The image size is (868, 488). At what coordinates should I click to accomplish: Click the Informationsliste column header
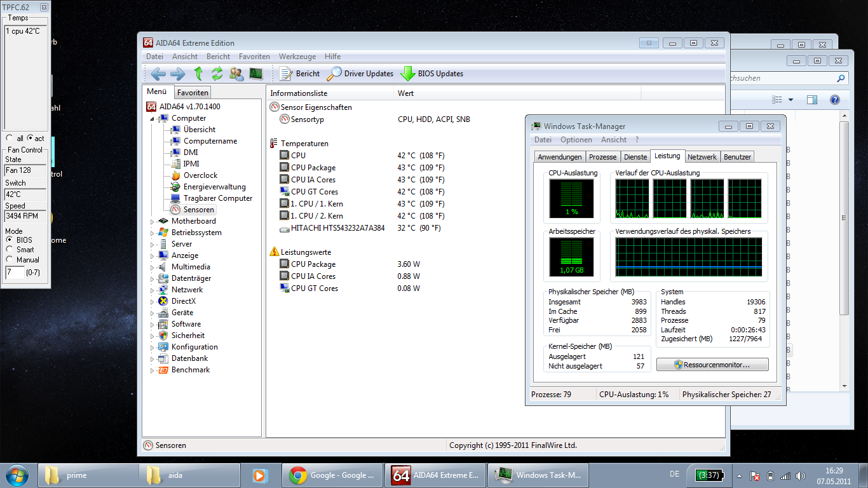tap(330, 93)
